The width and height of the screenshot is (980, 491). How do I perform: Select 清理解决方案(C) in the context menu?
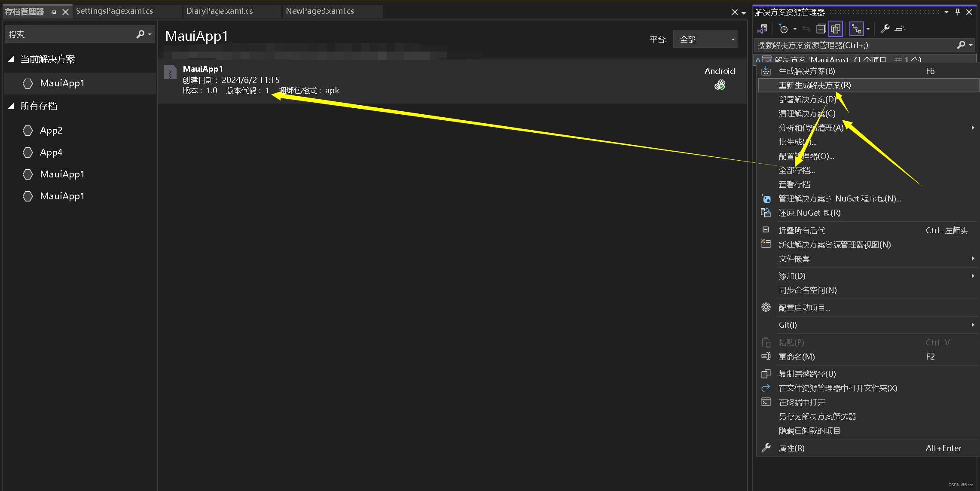point(869,113)
